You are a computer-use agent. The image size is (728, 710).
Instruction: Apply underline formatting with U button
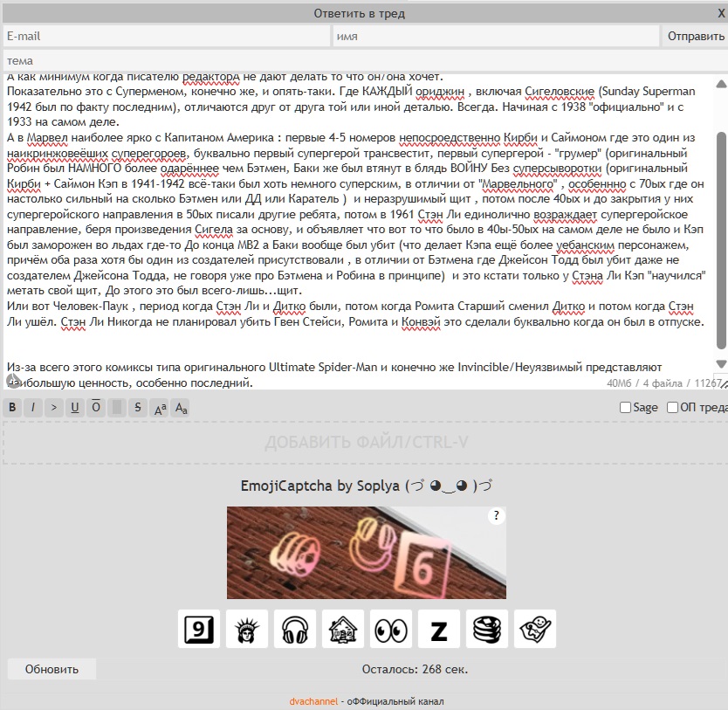click(75, 408)
